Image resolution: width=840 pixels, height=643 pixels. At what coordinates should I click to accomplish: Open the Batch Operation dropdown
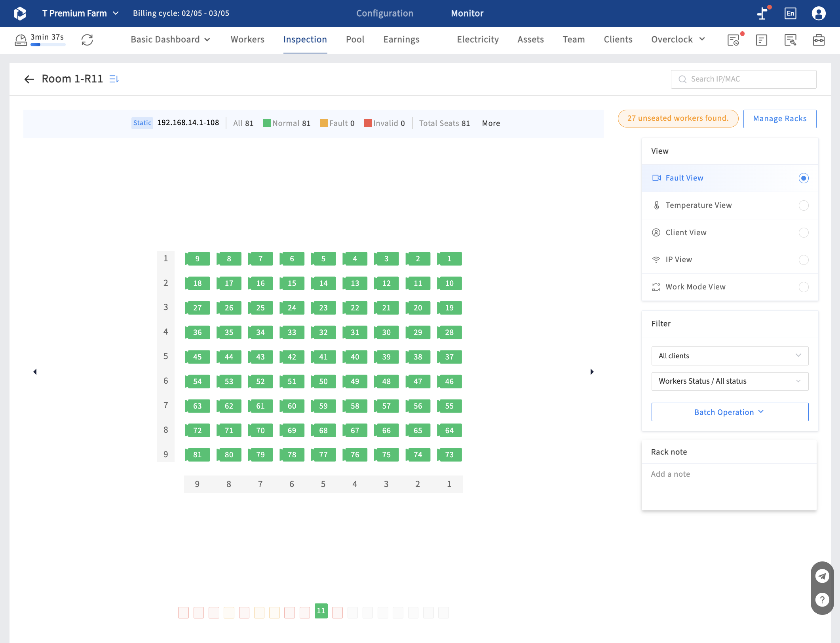click(730, 412)
